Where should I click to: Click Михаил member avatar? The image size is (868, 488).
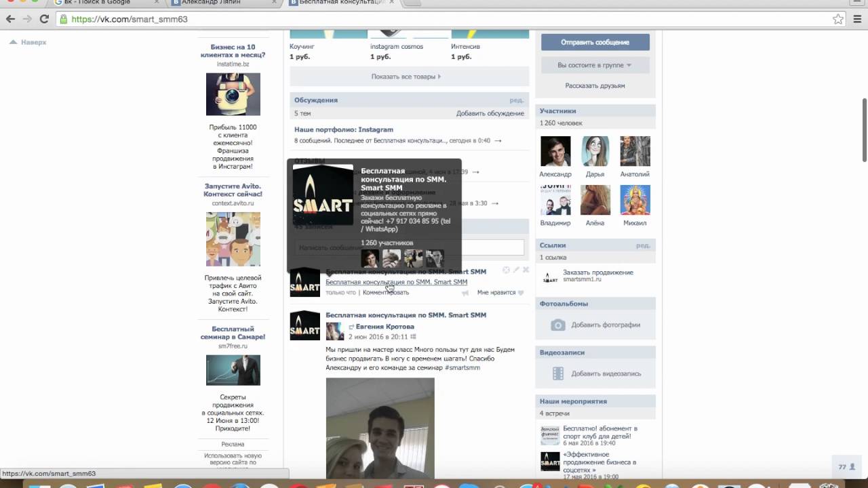click(x=635, y=200)
